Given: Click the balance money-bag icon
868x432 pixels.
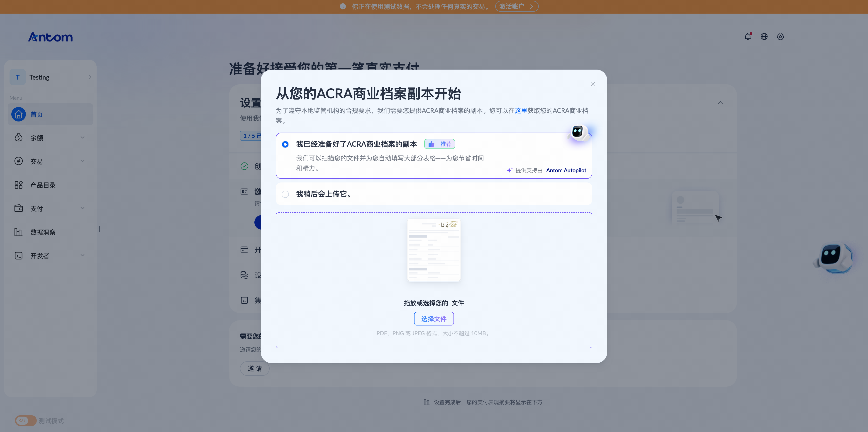Looking at the screenshot, I should [x=19, y=137].
